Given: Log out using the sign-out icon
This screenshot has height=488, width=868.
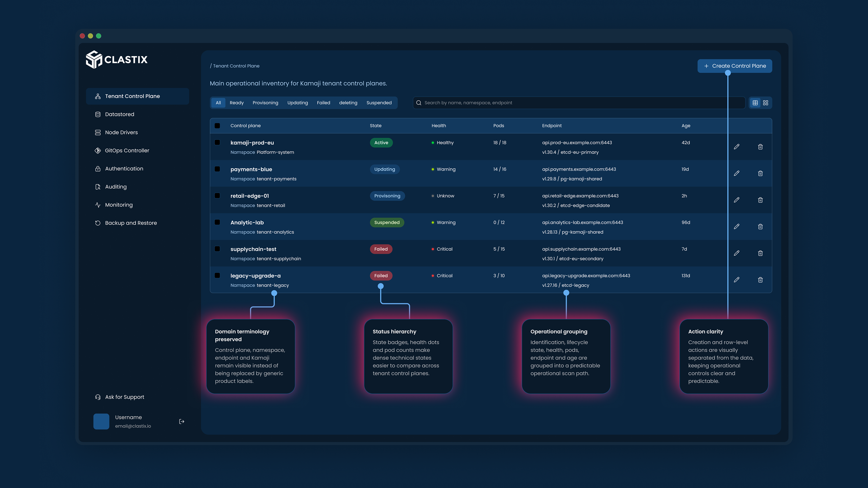Looking at the screenshot, I should [181, 421].
